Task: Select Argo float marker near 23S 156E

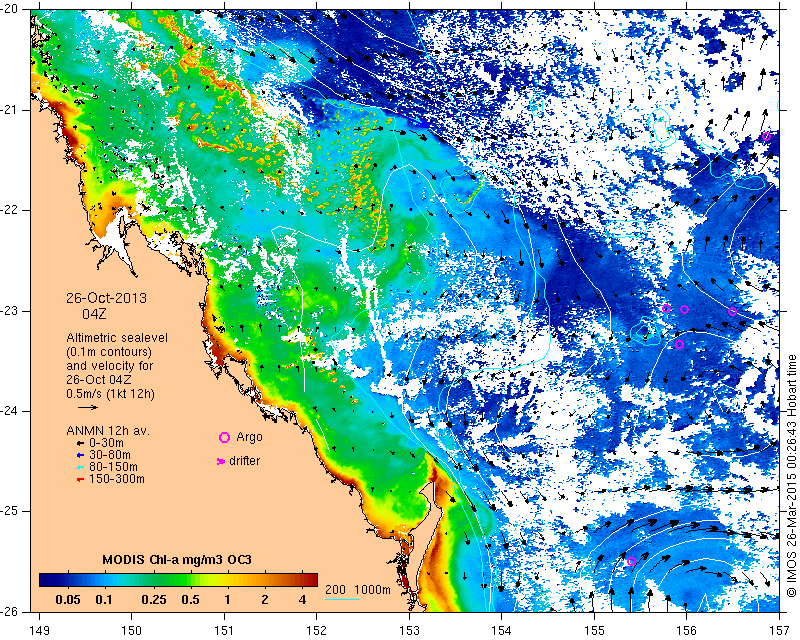Action: (x=685, y=309)
